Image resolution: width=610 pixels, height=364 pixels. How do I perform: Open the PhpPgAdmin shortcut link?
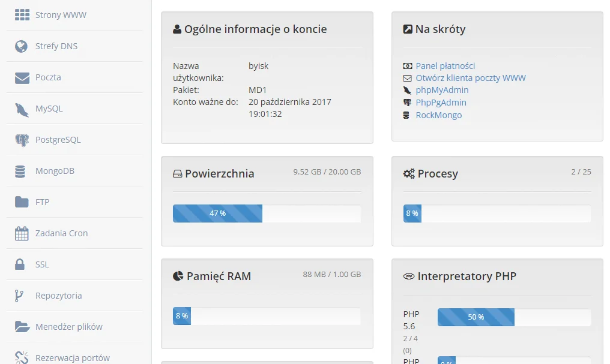pyautogui.click(x=441, y=103)
